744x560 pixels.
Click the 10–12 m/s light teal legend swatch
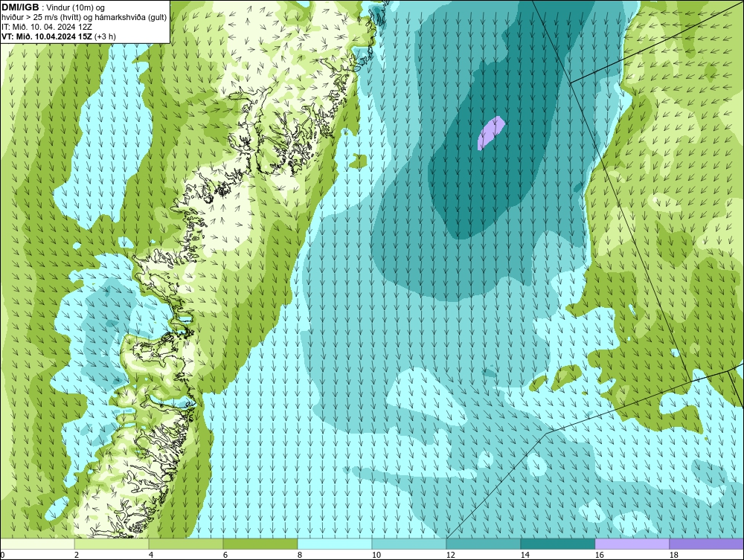click(x=409, y=544)
